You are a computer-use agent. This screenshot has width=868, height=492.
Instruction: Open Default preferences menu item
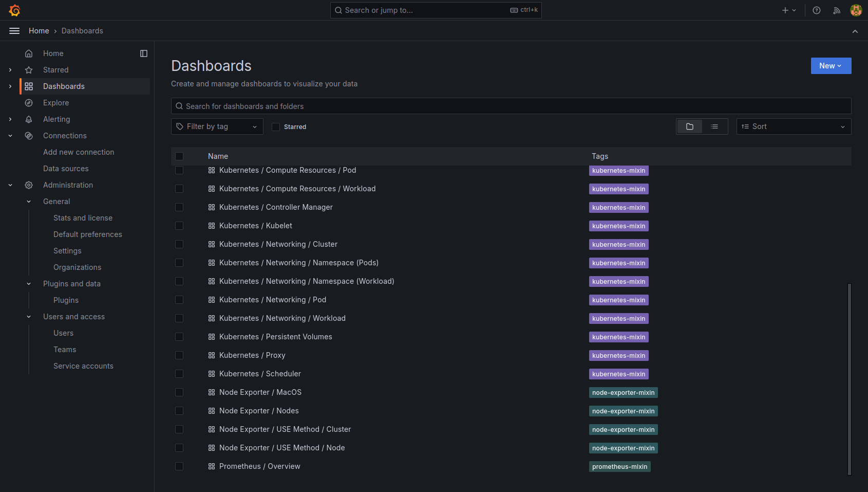pyautogui.click(x=88, y=234)
